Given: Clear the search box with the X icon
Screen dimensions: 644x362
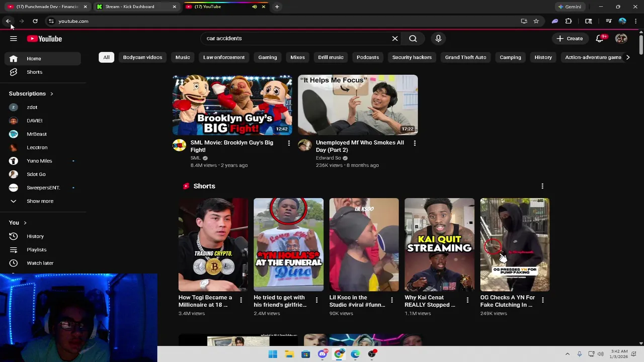Looking at the screenshot, I should tap(395, 38).
